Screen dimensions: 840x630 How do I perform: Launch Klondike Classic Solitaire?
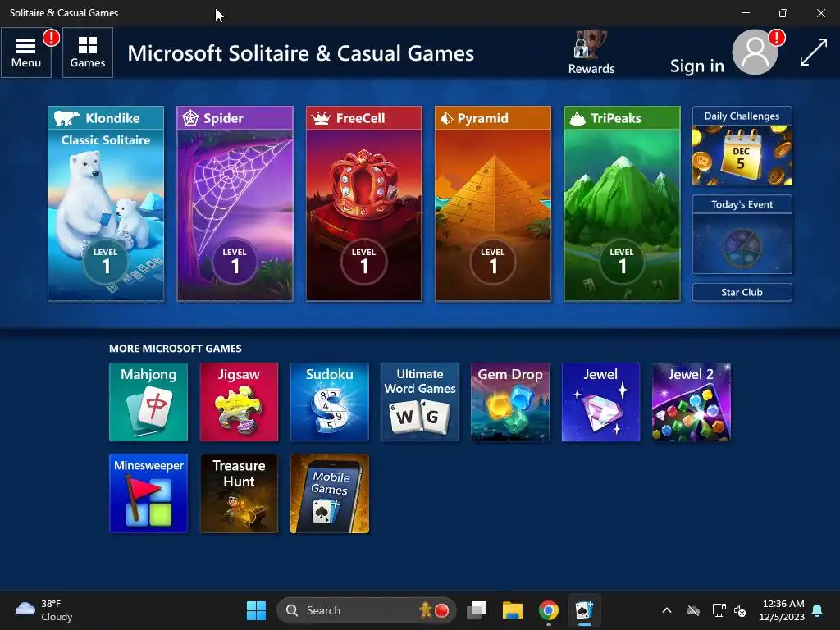(106, 203)
